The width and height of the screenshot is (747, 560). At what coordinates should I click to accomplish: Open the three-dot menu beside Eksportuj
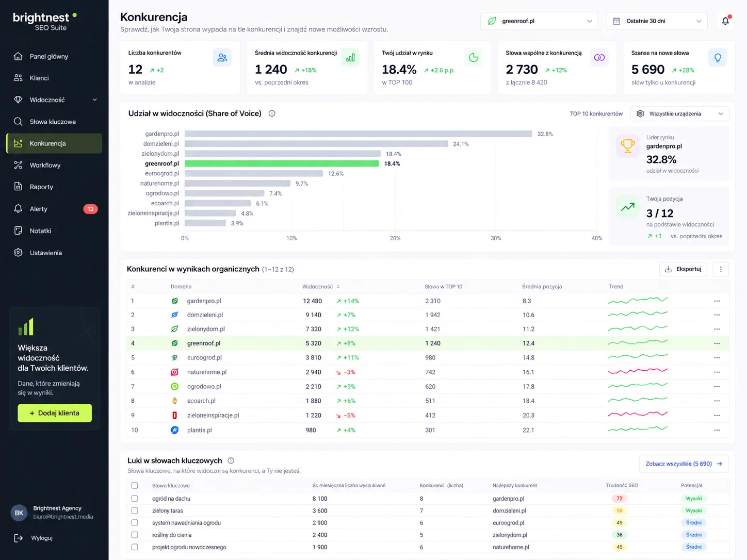721,269
